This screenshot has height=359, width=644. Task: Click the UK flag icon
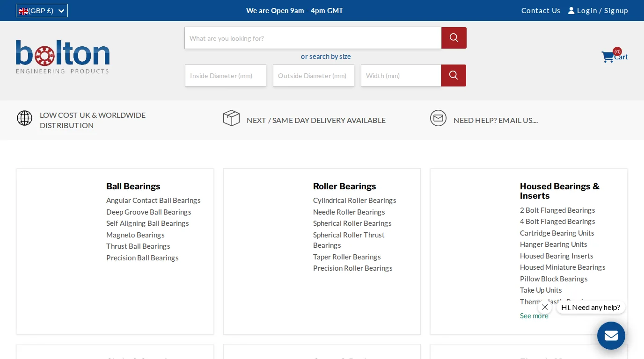click(x=23, y=11)
